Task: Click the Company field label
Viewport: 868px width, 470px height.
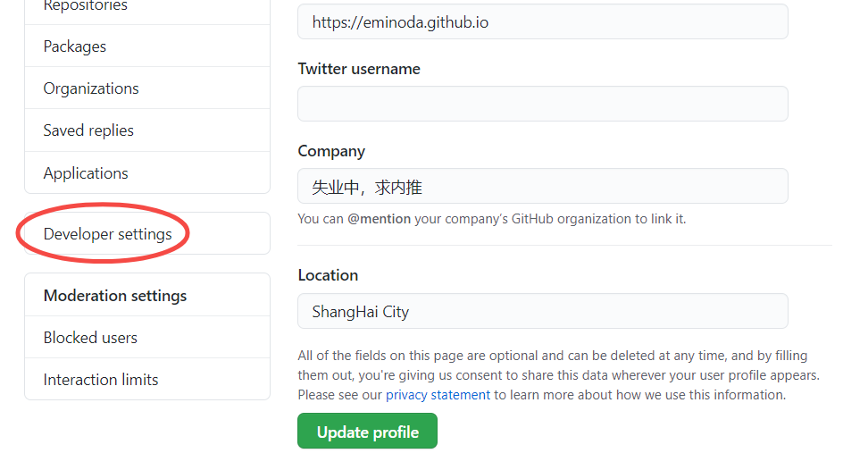Action: [331, 151]
